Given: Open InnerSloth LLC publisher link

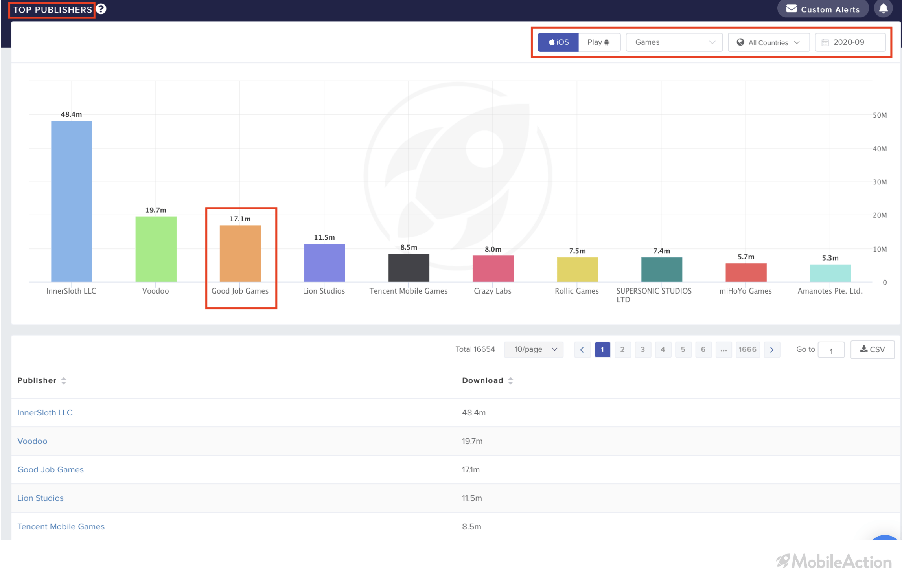Looking at the screenshot, I should click(45, 412).
